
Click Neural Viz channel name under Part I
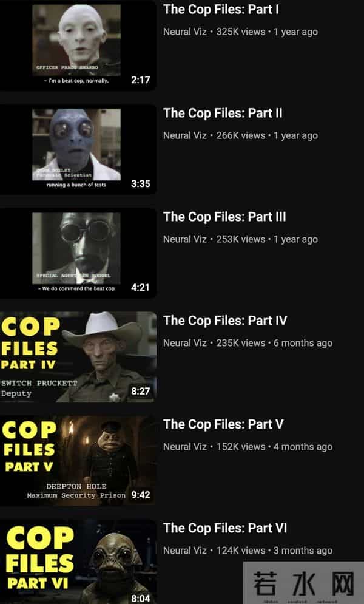[x=184, y=32]
